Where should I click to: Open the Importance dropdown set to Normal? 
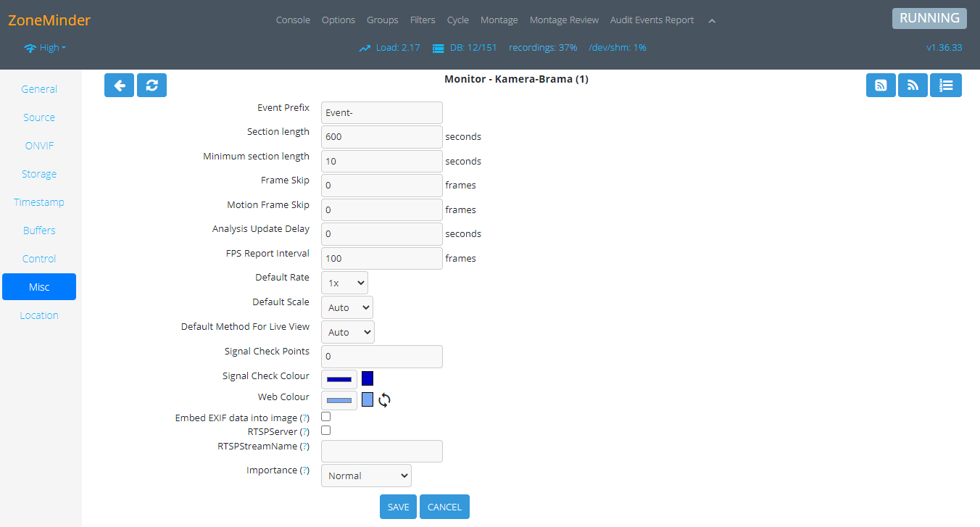click(x=366, y=476)
